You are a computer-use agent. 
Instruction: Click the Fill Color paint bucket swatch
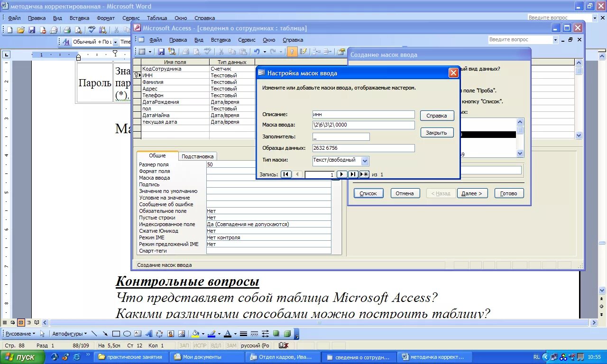click(195, 334)
